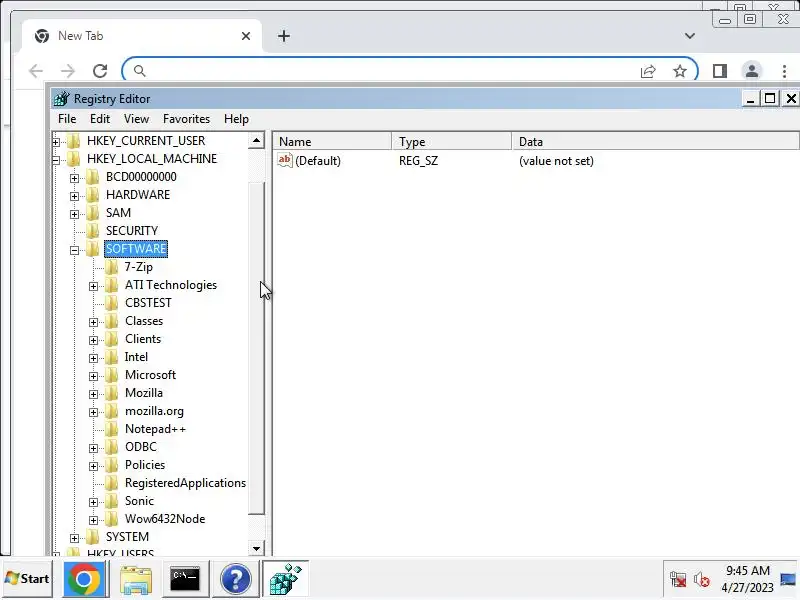This screenshot has height=600, width=800.
Task: Expand HKEY_CURRENT_USER key
Action: (56, 142)
